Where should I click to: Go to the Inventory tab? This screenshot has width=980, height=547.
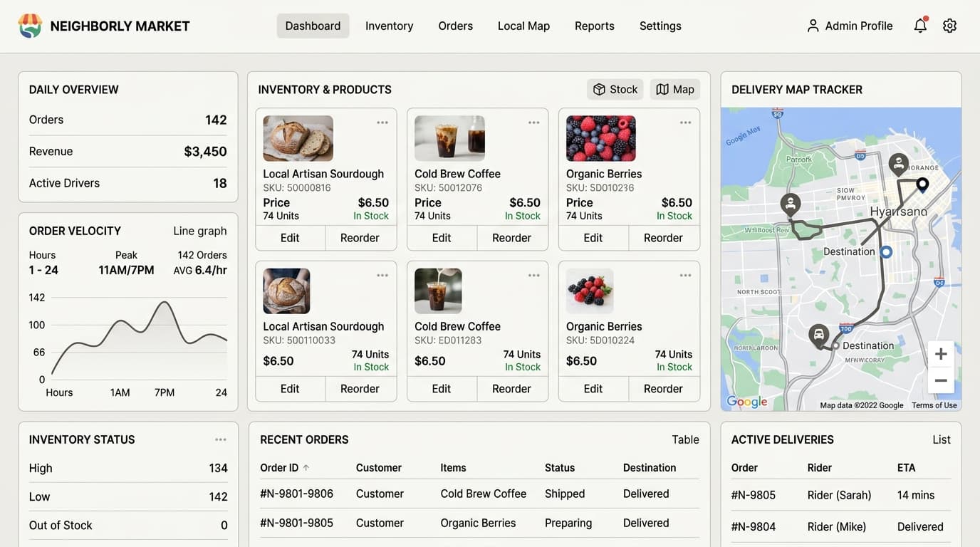pos(389,26)
